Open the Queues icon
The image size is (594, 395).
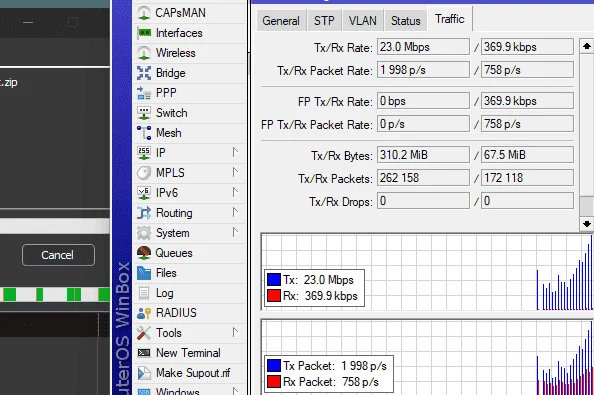[x=144, y=253]
